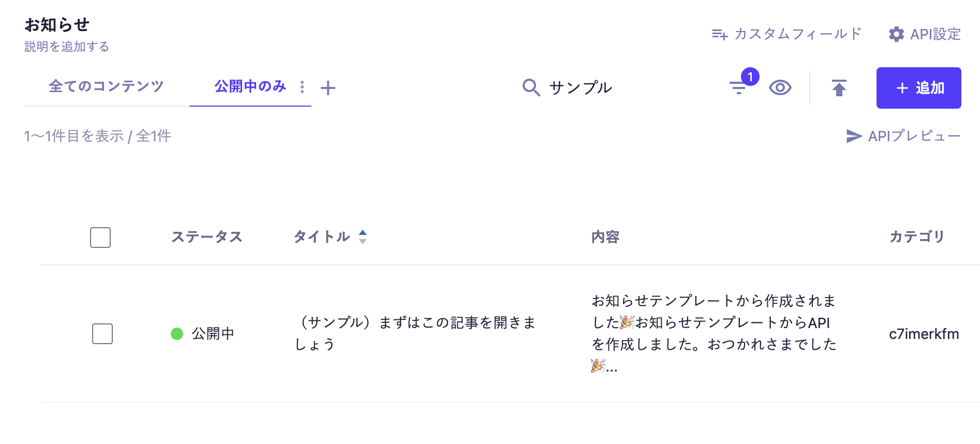Image resolution: width=980 pixels, height=444 pixels.
Task: Click the search magnifier icon
Action: tap(531, 87)
